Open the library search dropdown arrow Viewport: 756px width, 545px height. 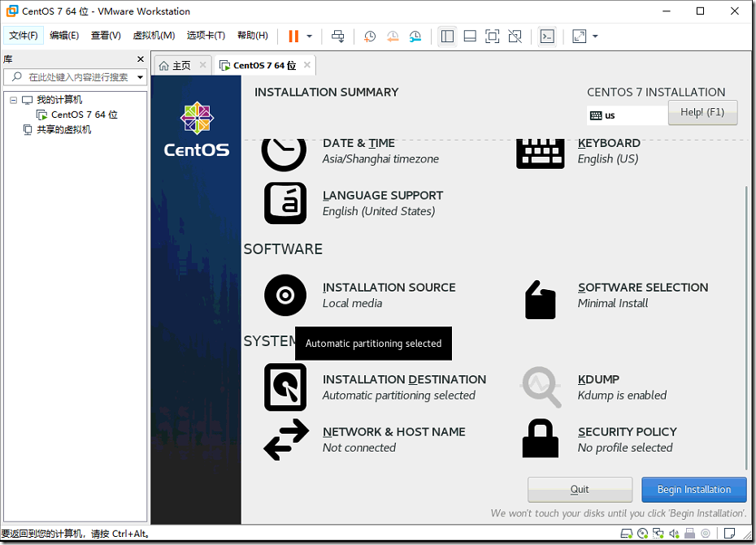point(141,77)
